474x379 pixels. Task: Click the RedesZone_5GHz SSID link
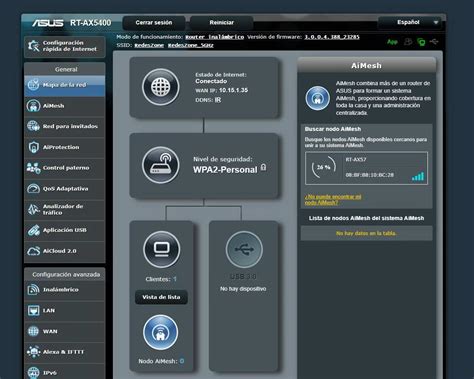coord(191,45)
